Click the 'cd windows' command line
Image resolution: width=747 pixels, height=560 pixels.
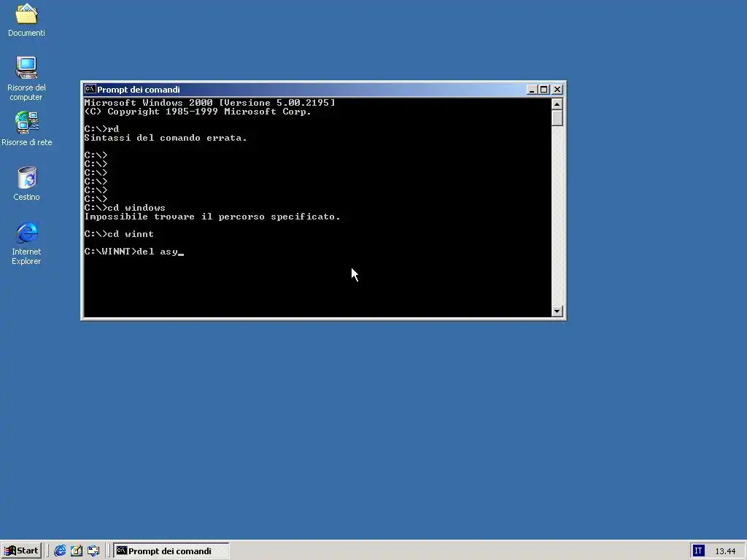125,208
